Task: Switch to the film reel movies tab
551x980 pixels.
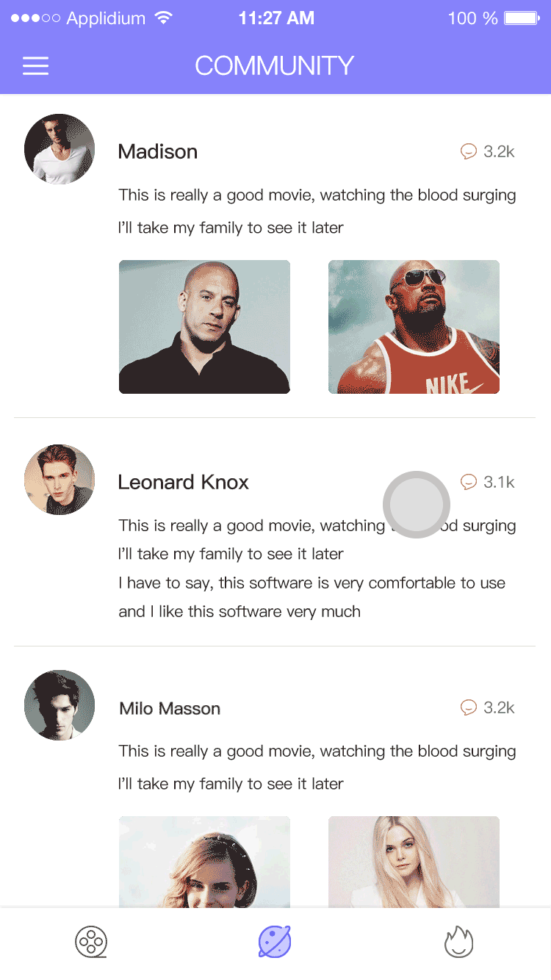Action: tap(91, 942)
